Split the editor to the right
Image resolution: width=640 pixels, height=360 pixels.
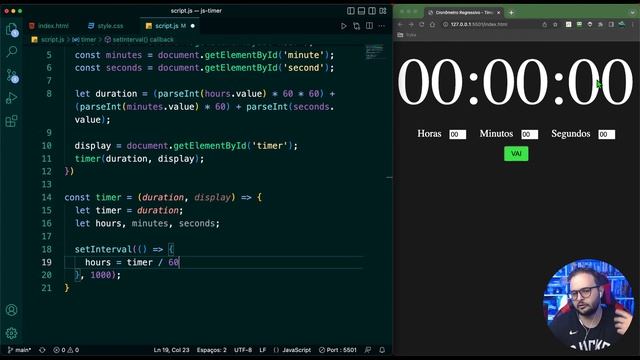coord(369,26)
